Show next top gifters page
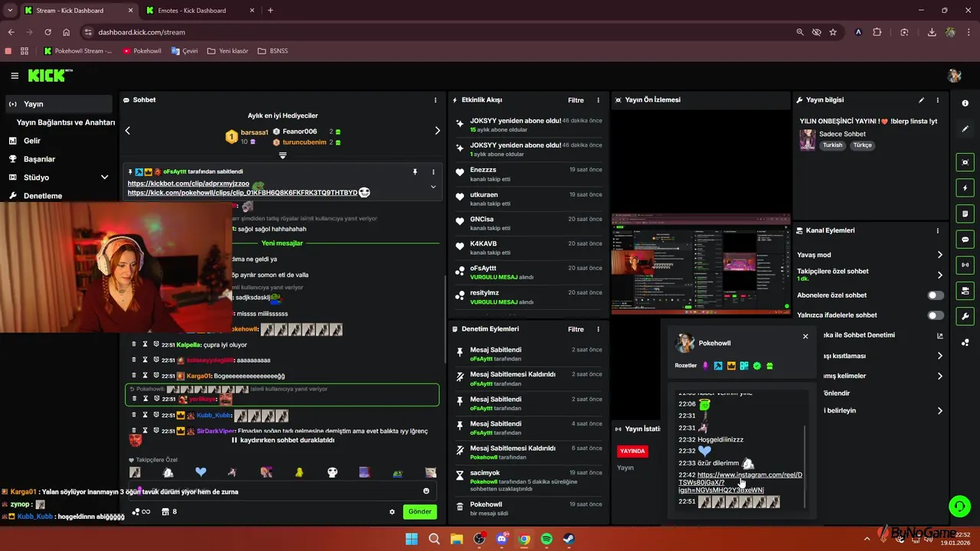The image size is (980, 551). point(437,131)
